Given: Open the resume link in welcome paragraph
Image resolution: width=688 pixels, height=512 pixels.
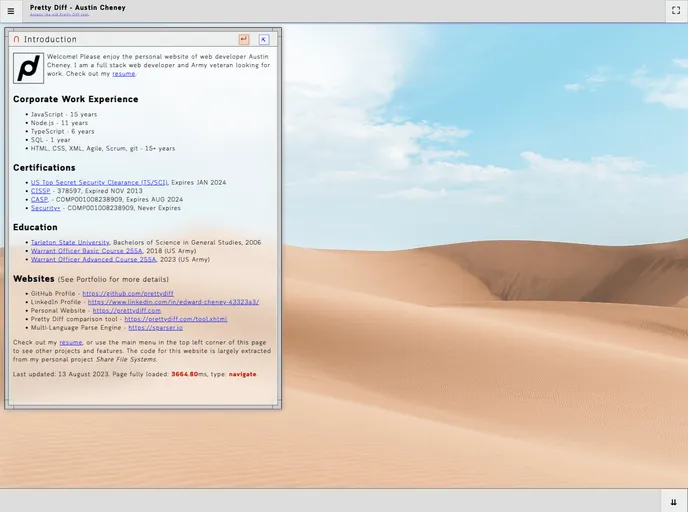Looking at the screenshot, I should click(124, 74).
